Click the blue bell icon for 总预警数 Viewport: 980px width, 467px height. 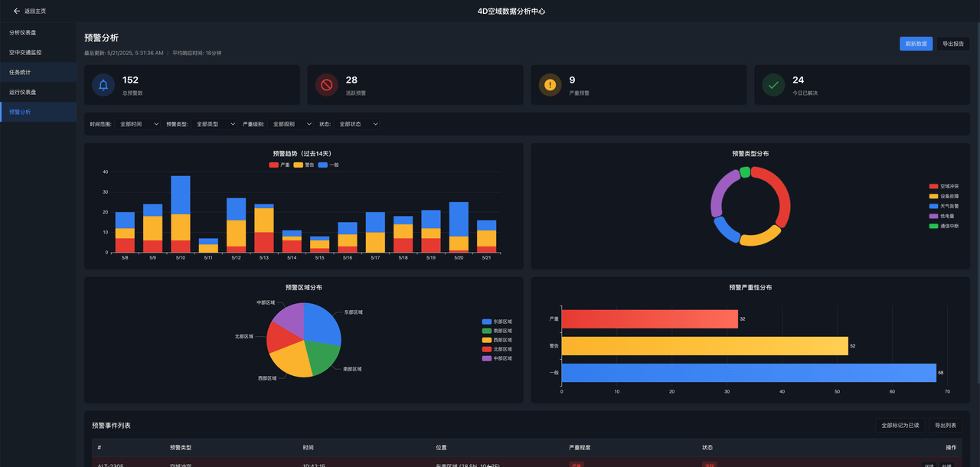pyautogui.click(x=103, y=85)
